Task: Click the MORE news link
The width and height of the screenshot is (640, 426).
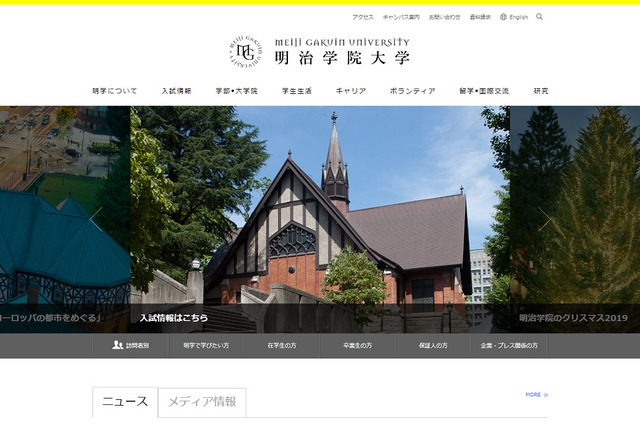Action: (533, 395)
